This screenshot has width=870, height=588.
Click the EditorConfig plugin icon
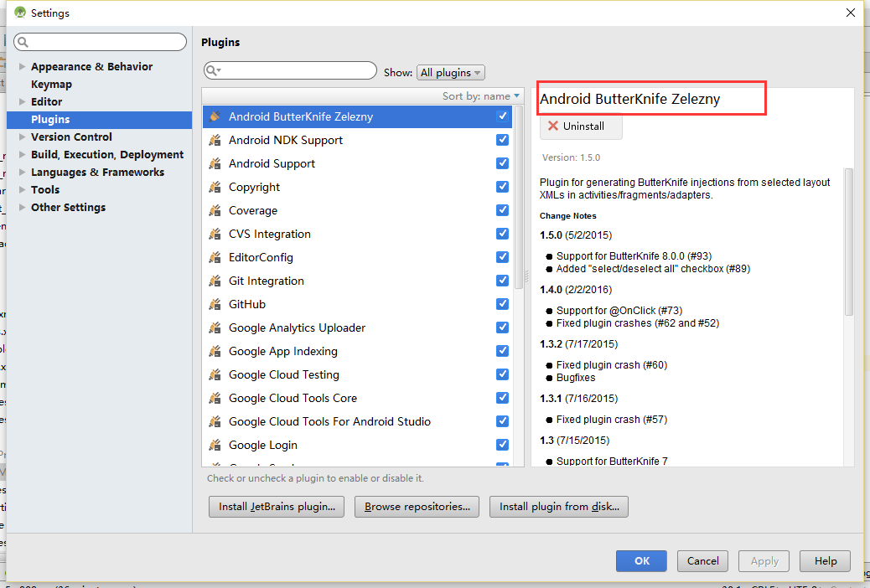(215, 258)
